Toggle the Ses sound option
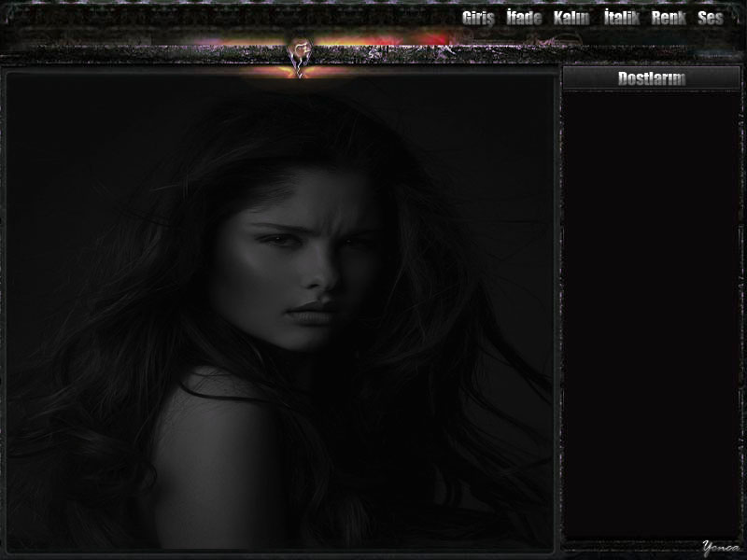Screen dimensions: 747x560 pos(711,18)
